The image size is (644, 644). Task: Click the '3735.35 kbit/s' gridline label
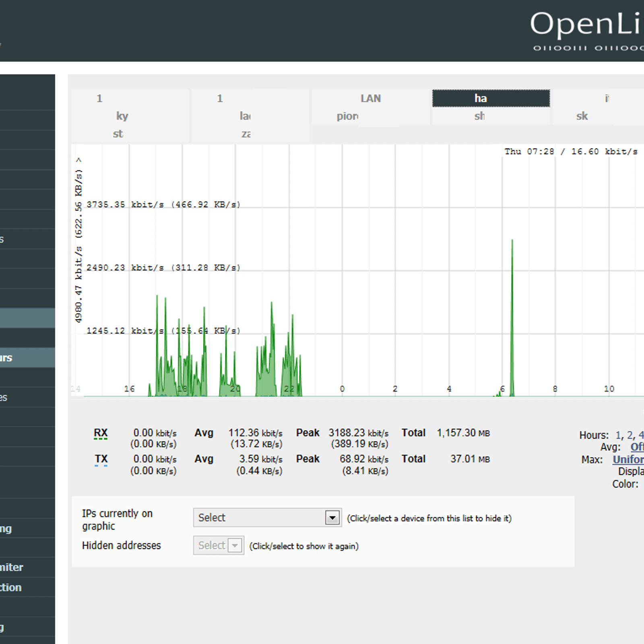163,204
